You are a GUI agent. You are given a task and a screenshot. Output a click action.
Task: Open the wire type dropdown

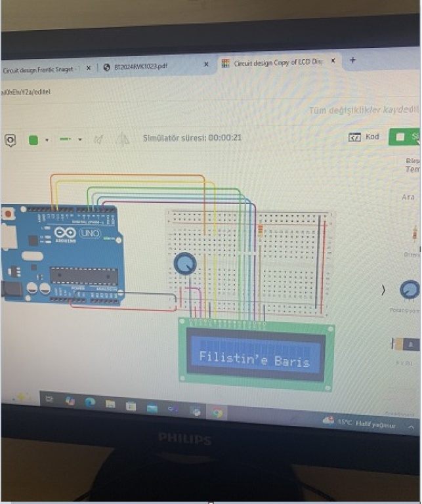click(80, 139)
